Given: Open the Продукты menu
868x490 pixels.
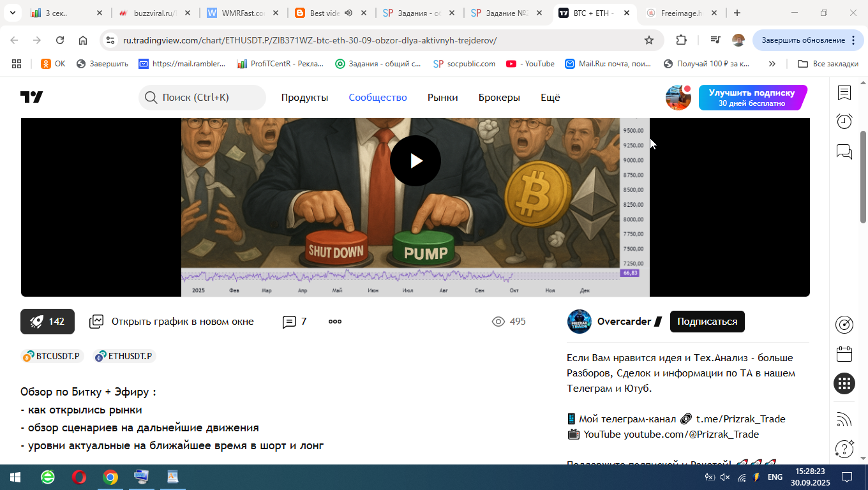Looking at the screenshot, I should click(304, 98).
